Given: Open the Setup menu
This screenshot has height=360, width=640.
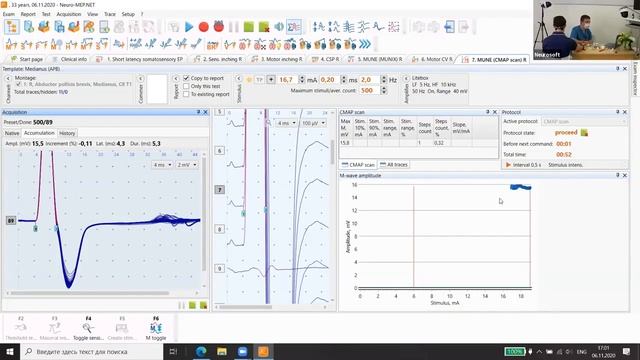Looking at the screenshot, I should point(128,14).
